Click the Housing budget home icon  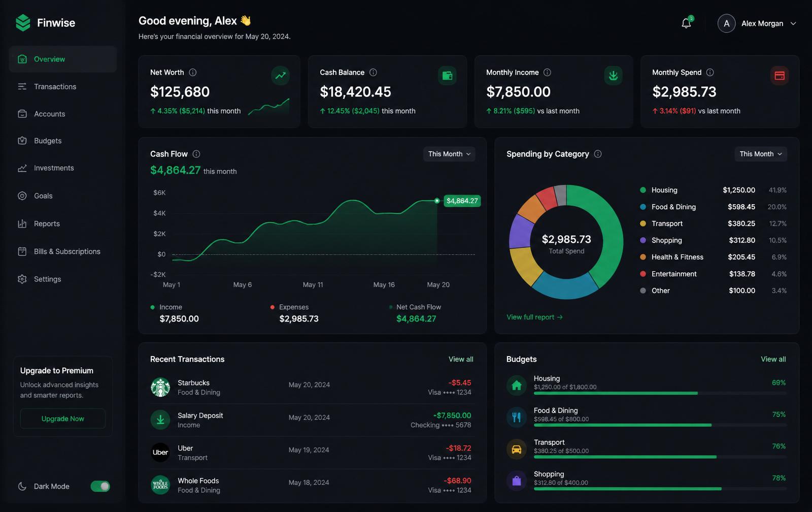click(x=517, y=386)
